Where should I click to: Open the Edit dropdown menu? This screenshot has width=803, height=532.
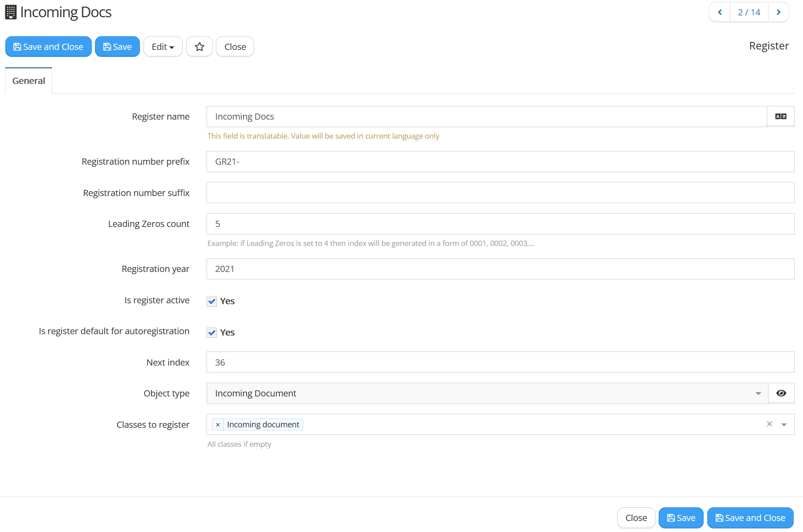click(x=163, y=46)
